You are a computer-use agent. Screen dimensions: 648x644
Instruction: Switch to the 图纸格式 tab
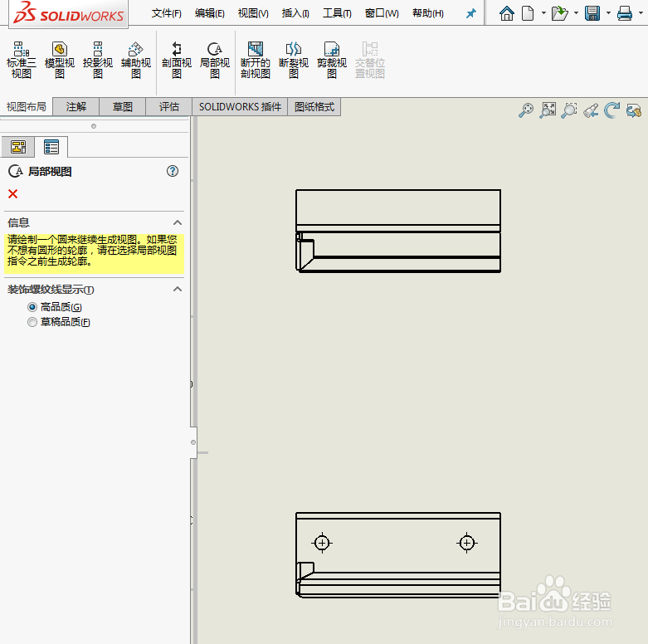(314, 107)
